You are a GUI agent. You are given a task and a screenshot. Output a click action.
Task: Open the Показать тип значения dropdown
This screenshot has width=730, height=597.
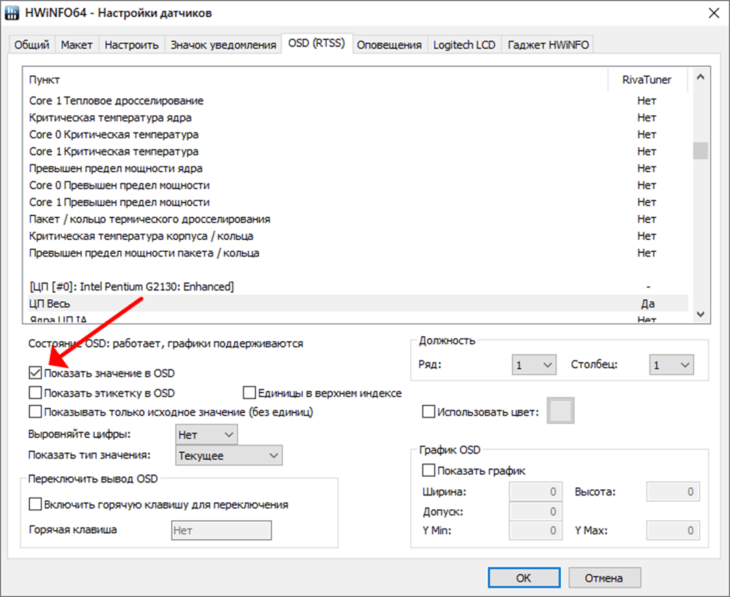[229, 455]
